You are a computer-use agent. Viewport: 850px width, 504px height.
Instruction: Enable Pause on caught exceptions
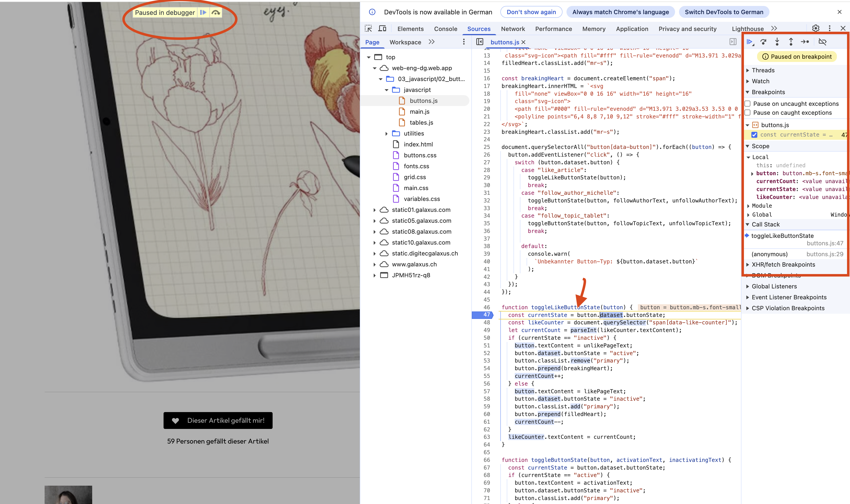coord(748,113)
